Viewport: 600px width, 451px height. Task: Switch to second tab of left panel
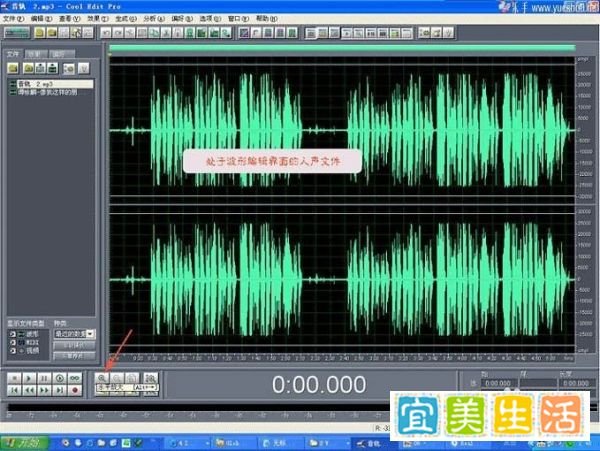pos(37,54)
